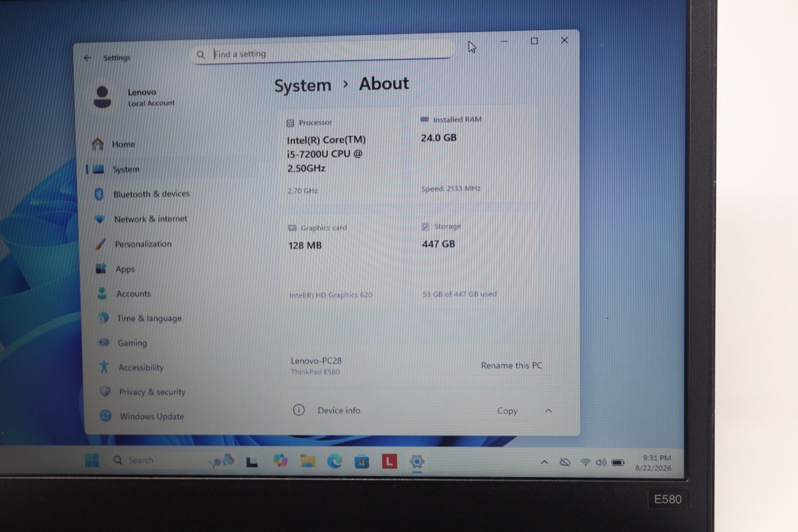798x532 pixels.
Task: Collapse the Device info section chevron
Action: click(x=548, y=410)
